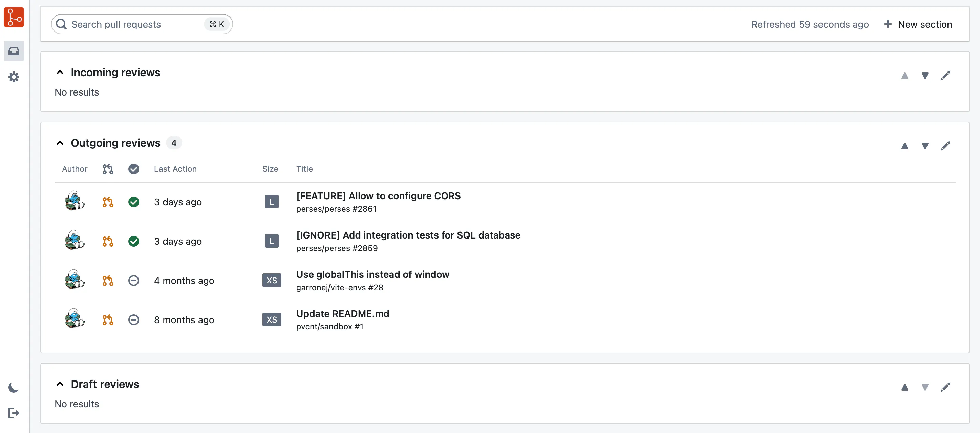Click the Last Action column header
The width and height of the screenshot is (980, 433).
tap(175, 168)
